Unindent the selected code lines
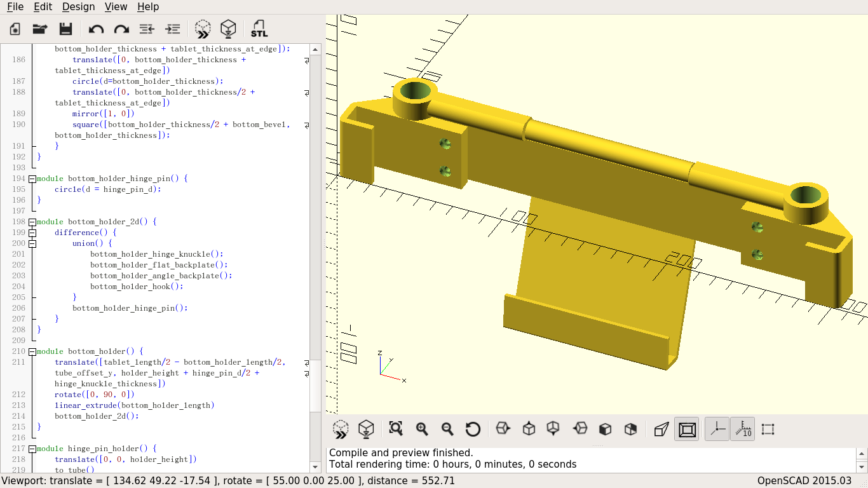The width and height of the screenshot is (868, 488). pyautogui.click(x=147, y=29)
